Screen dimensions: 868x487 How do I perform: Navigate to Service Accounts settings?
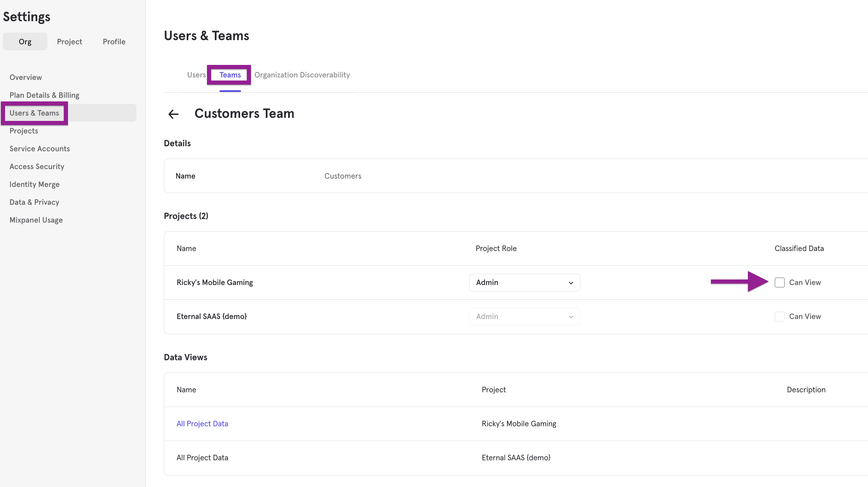(x=40, y=148)
